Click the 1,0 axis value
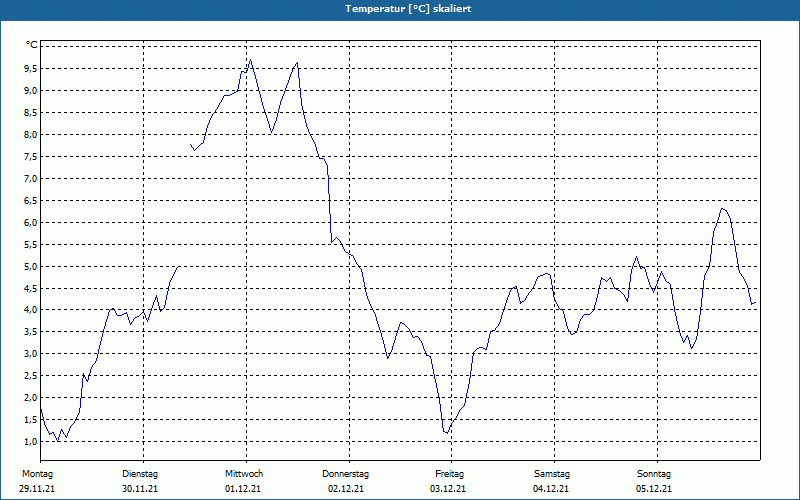The width and height of the screenshot is (800, 500). tap(31, 441)
